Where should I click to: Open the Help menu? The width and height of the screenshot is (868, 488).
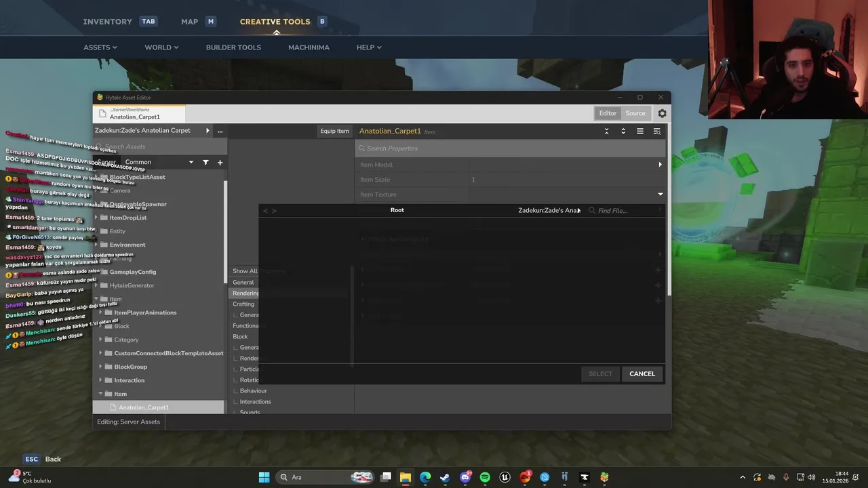tap(369, 47)
